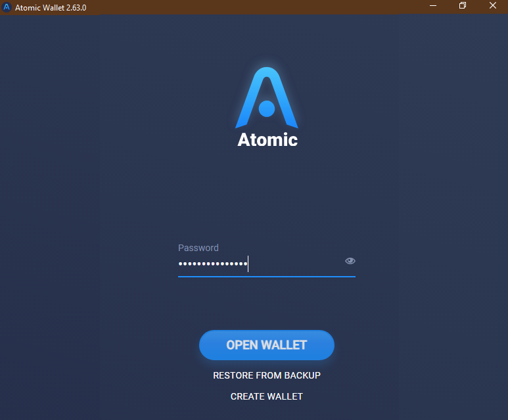Show password using the eye icon
Image resolution: width=508 pixels, height=420 pixels.
pos(350,261)
